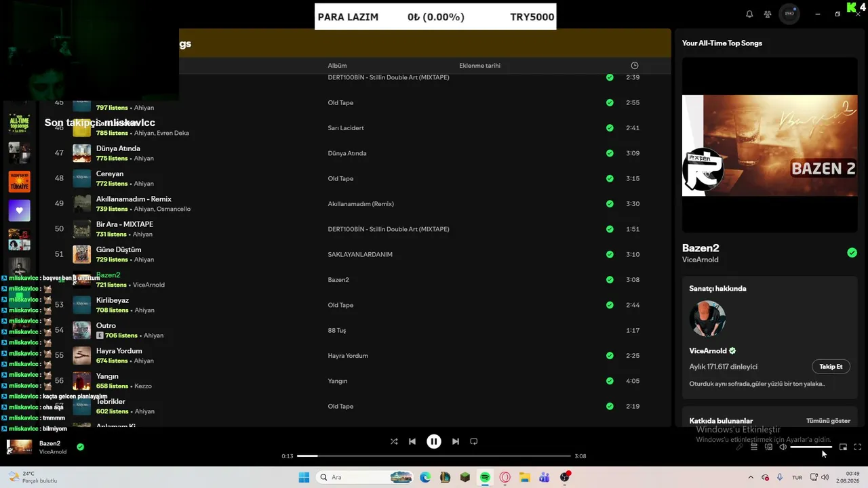Open File Explorer from the taskbar
This screenshot has height=488, width=868.
[x=524, y=477]
